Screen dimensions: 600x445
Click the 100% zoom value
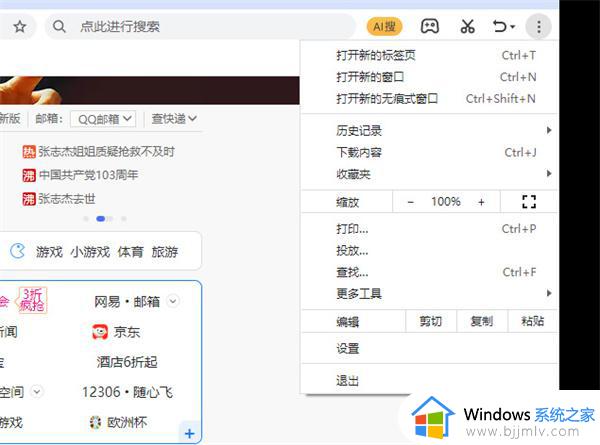pos(446,202)
